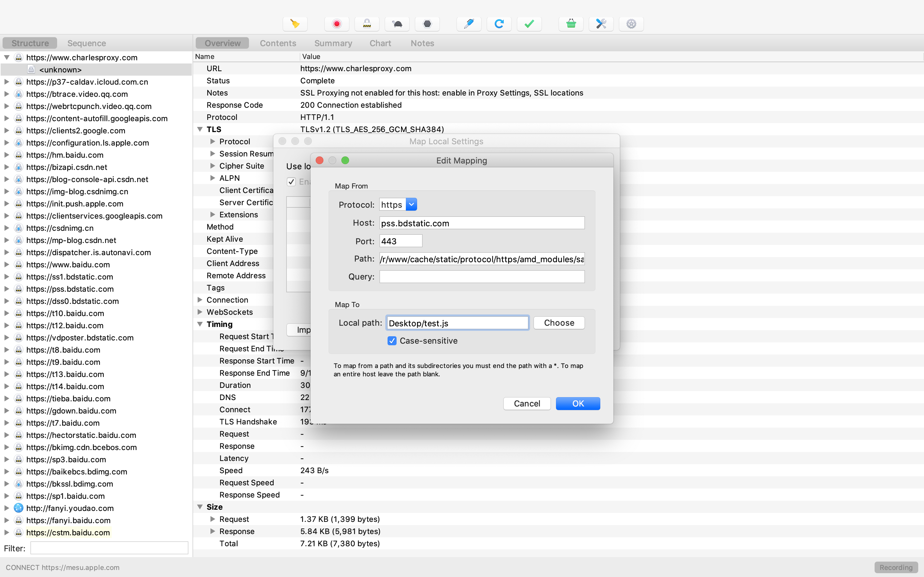Expand the https://www.baidu.com tree node
The image size is (924, 577).
coord(6,264)
